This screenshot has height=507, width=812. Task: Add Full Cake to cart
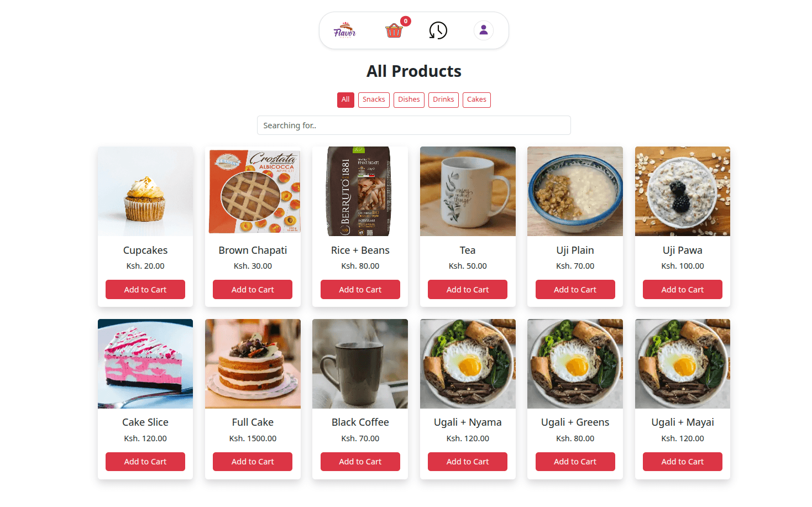pyautogui.click(x=253, y=462)
